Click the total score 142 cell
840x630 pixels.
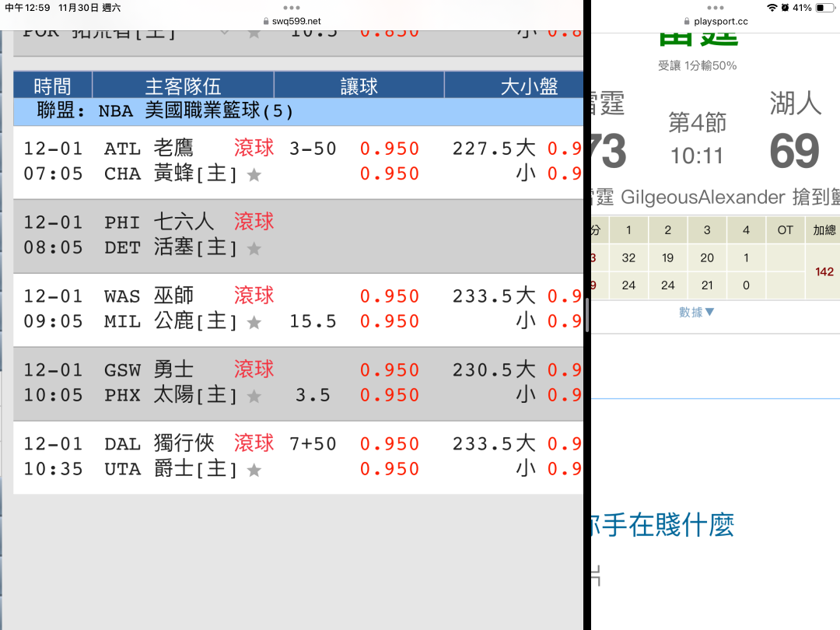824,271
